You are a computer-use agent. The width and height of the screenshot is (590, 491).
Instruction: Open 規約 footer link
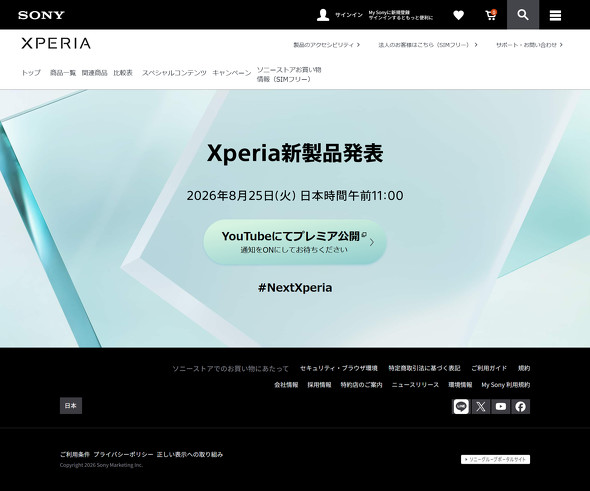(524, 368)
